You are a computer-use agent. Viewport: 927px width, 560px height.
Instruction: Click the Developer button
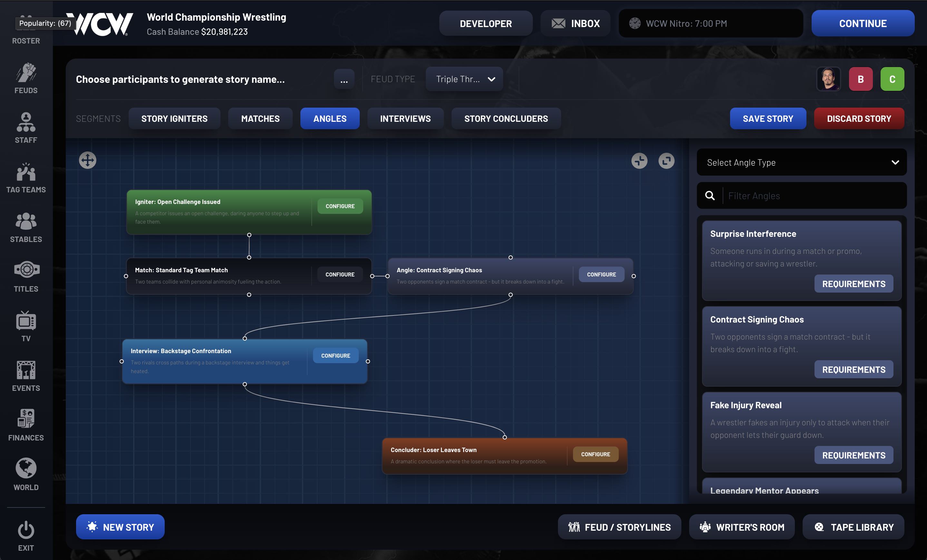coord(486,23)
